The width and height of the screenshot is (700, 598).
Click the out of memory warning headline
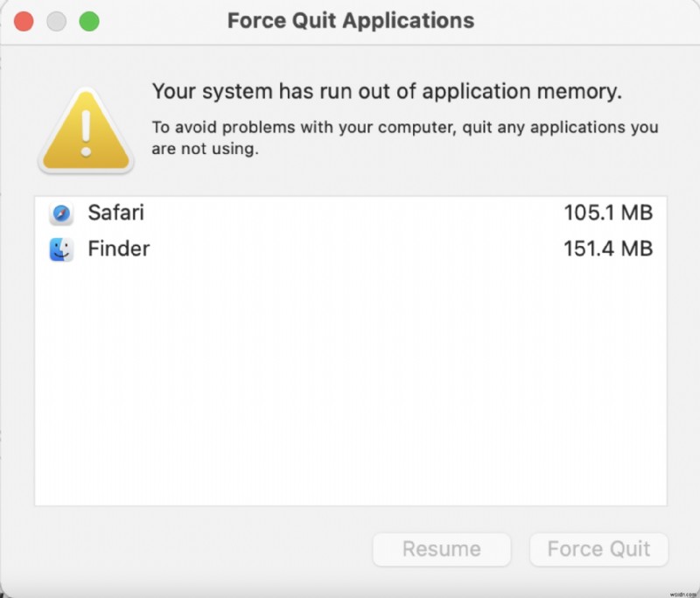386,91
